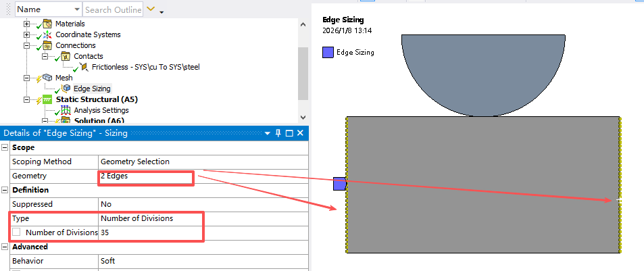
Task: Expand the Coordinate Systems node
Action: point(27,34)
